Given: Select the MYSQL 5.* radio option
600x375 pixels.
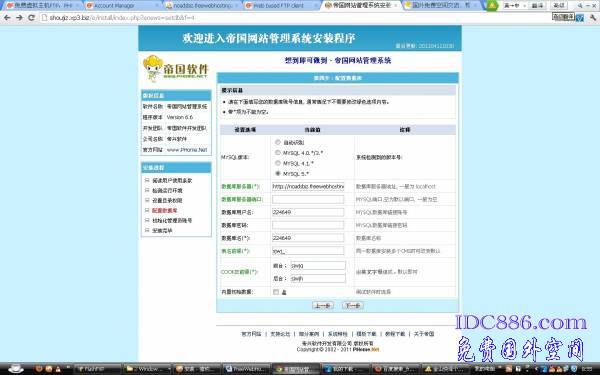Looking at the screenshot, I should tap(278, 173).
